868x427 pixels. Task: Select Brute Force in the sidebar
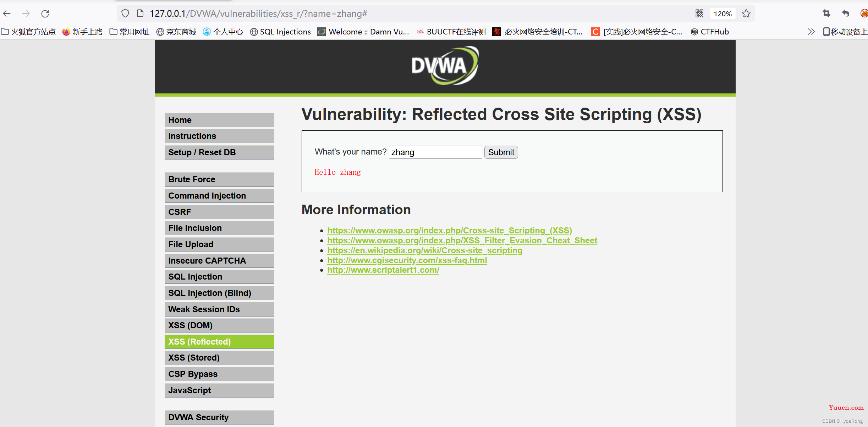(x=219, y=179)
